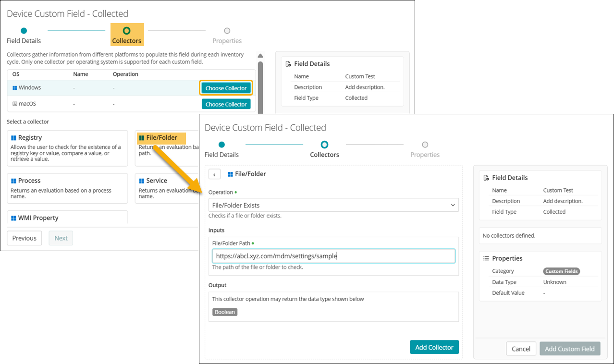Image resolution: width=614 pixels, height=364 pixels.
Task: Click Cancel in the front dialog
Action: pos(521,349)
